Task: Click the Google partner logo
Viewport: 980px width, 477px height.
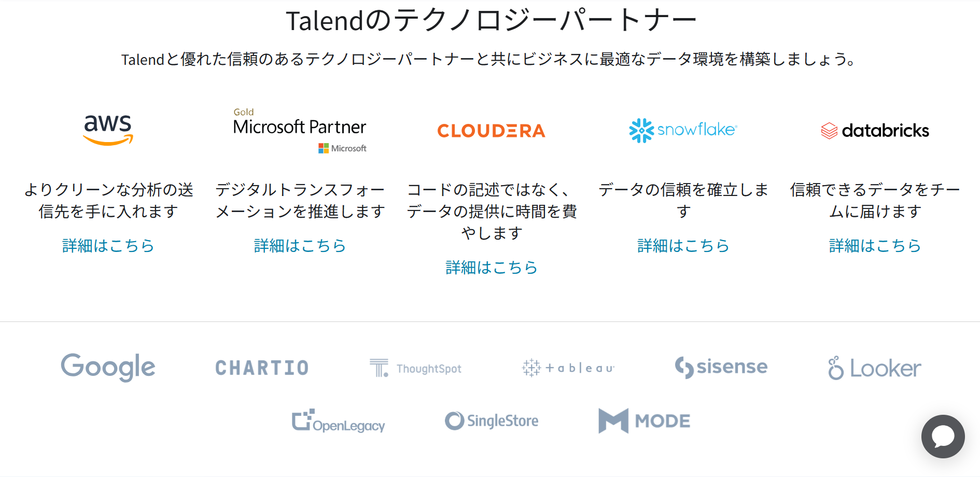Action: click(108, 367)
